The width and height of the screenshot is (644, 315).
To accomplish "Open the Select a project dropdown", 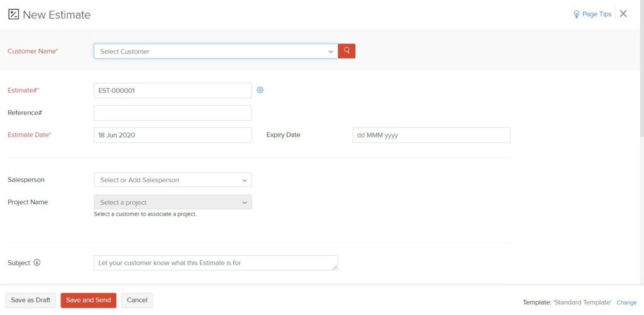I will click(x=172, y=202).
